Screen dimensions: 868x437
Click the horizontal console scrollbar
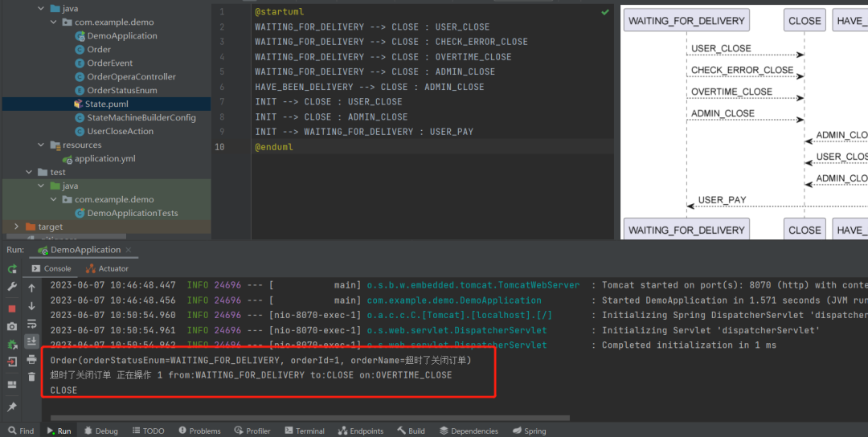(x=310, y=419)
